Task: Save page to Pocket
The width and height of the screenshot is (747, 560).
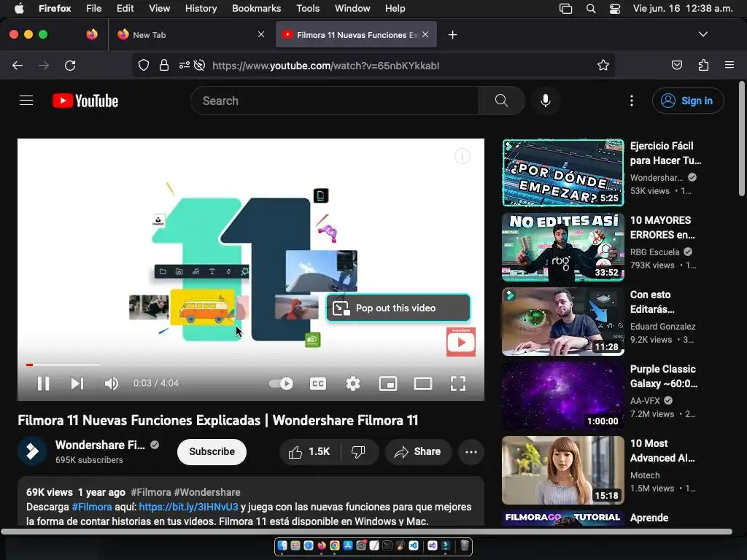Action: [x=676, y=65]
